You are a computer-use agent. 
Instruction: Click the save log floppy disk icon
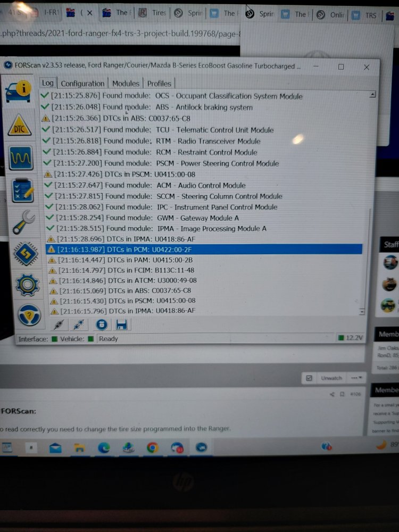121,325
